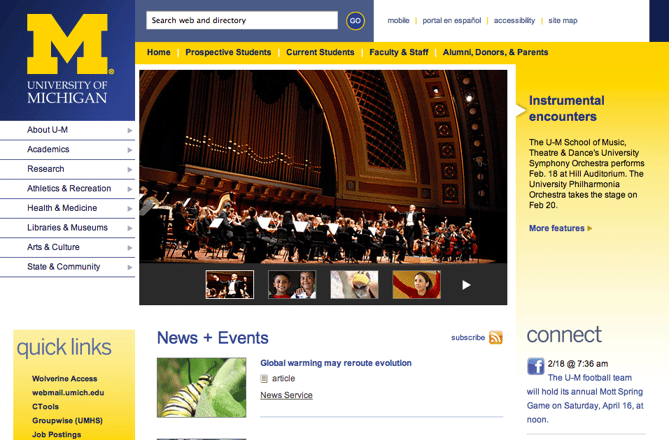The height and width of the screenshot is (440, 669).
Task: Select the orchestra conductor thumbnail
Action: point(230,285)
